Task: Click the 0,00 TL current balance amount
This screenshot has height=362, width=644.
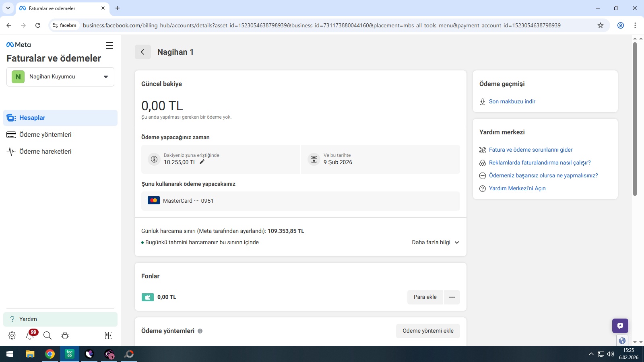Action: (x=162, y=106)
